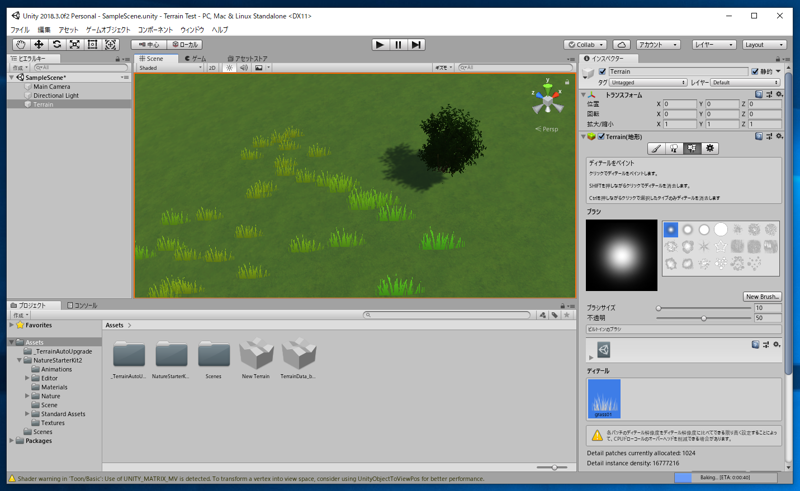The image size is (800, 491).
Task: Select Main Camera in hierarchy
Action: coord(52,86)
